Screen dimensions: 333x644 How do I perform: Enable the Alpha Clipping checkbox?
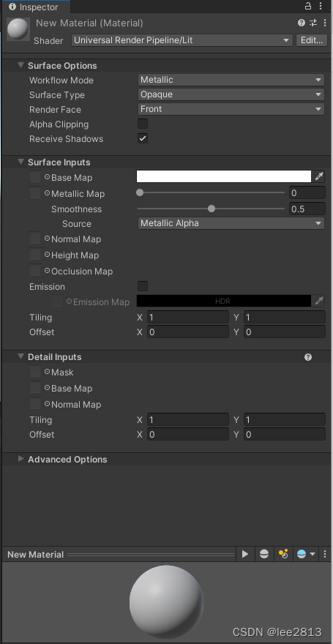[143, 124]
